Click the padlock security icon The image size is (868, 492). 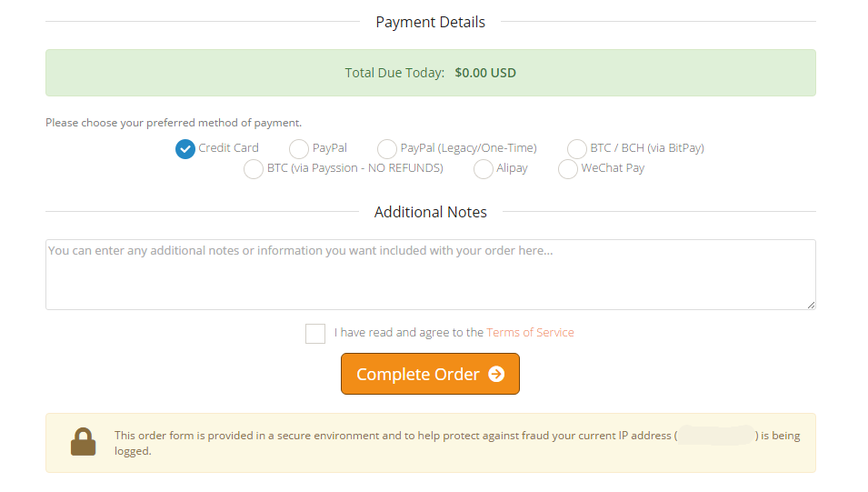(83, 442)
